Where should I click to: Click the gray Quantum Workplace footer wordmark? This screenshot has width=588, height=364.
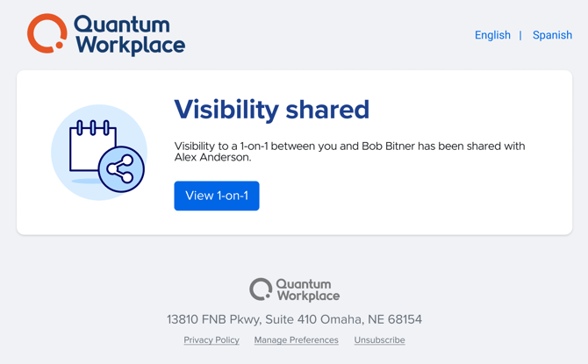tap(308, 290)
